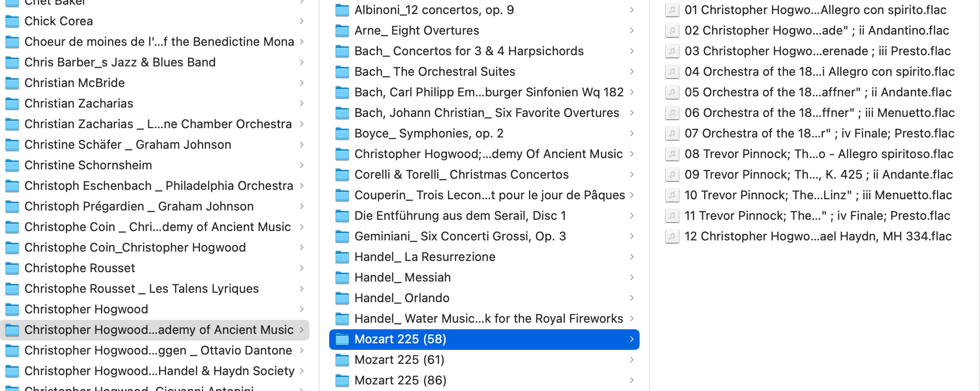Click the Mozart 225 (58) folder icon

[342, 339]
